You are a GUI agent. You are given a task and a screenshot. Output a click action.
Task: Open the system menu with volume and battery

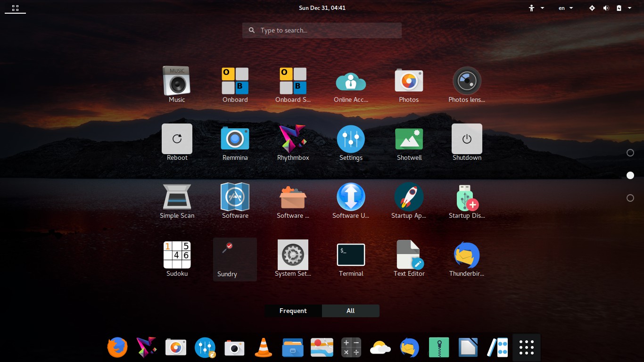(610, 8)
